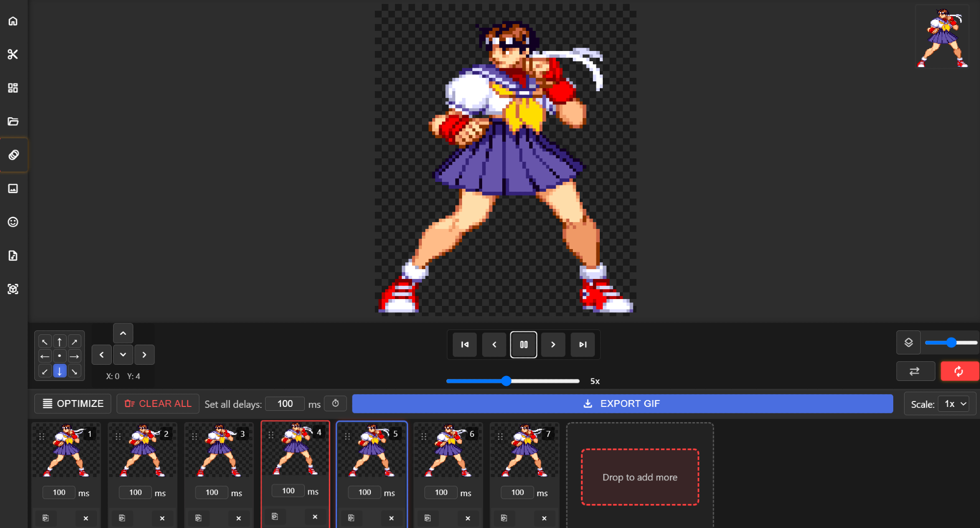Click the up chevron nudge button

(123, 333)
